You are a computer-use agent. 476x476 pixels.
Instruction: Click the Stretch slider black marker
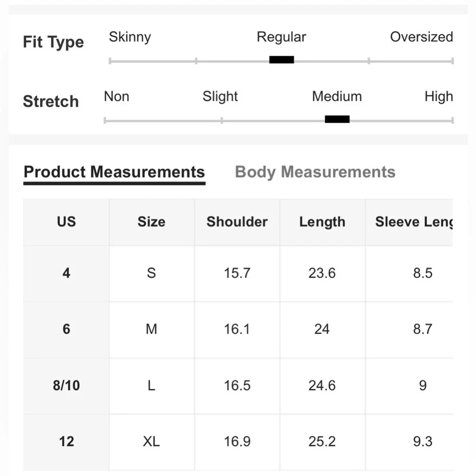(x=337, y=119)
